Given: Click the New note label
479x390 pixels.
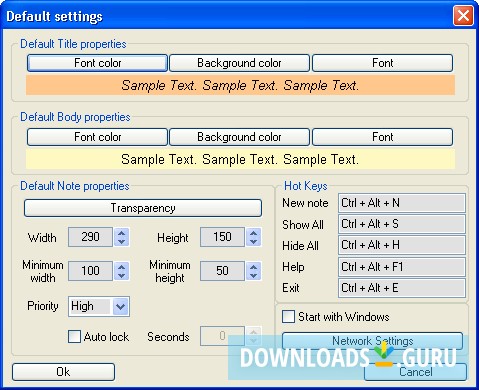Looking at the screenshot, I should (305, 203).
